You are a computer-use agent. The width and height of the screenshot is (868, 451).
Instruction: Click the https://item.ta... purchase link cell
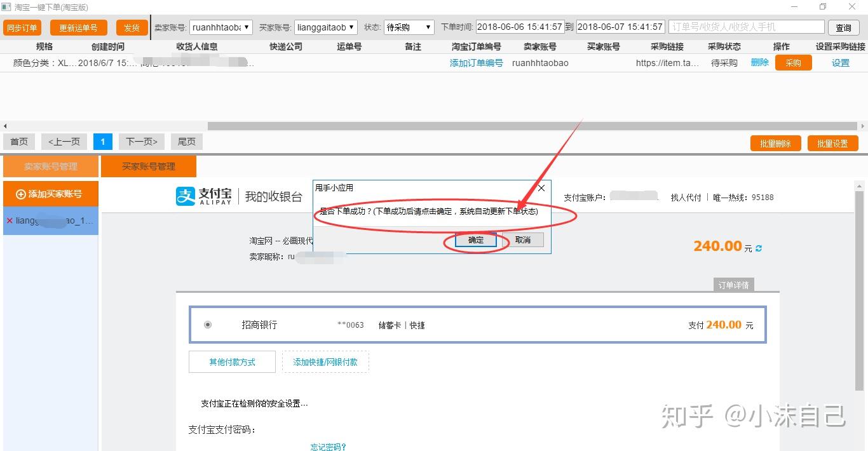(667, 63)
